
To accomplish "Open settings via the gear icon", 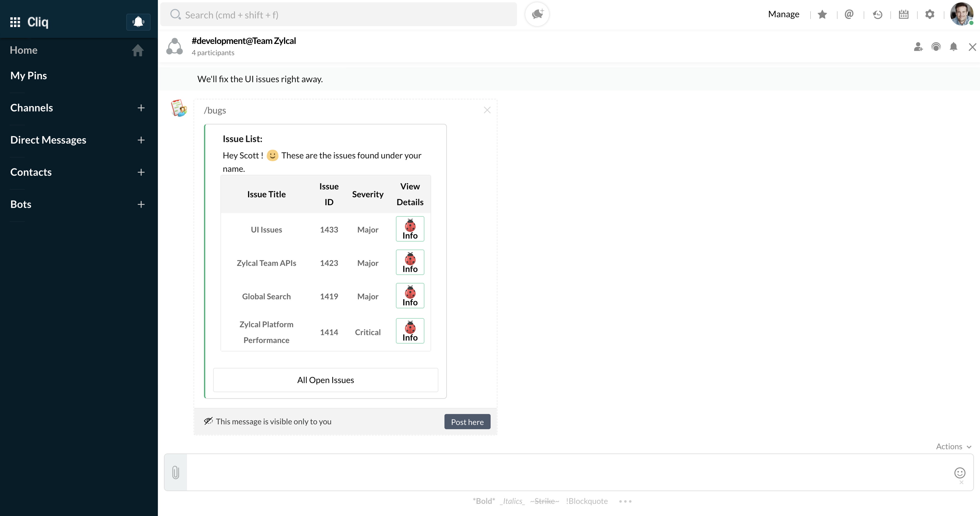I will (930, 14).
